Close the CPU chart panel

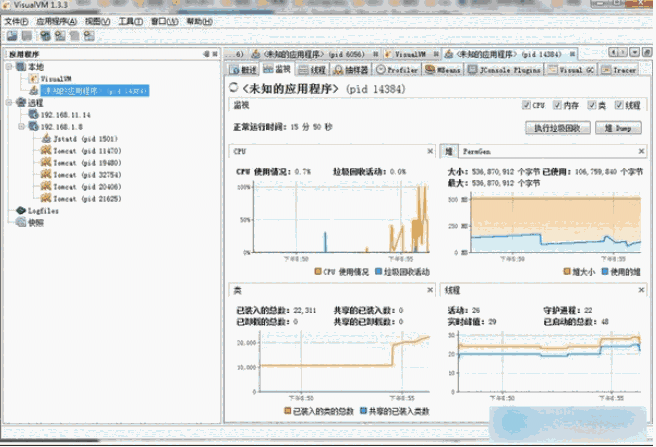pos(430,151)
